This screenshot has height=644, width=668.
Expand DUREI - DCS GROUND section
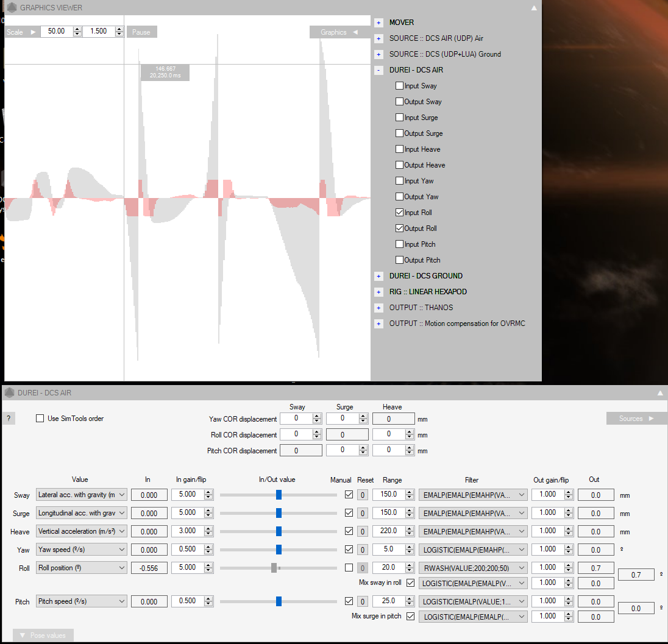pos(378,277)
